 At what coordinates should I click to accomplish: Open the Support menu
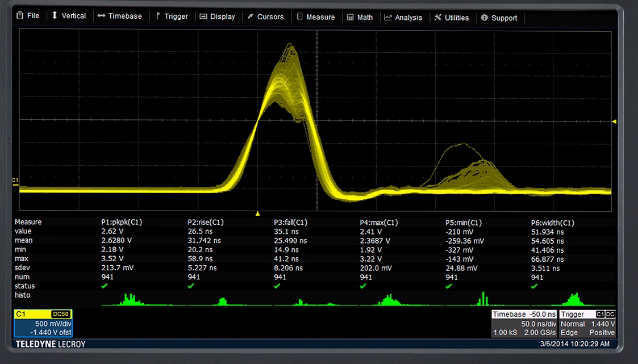tap(498, 18)
